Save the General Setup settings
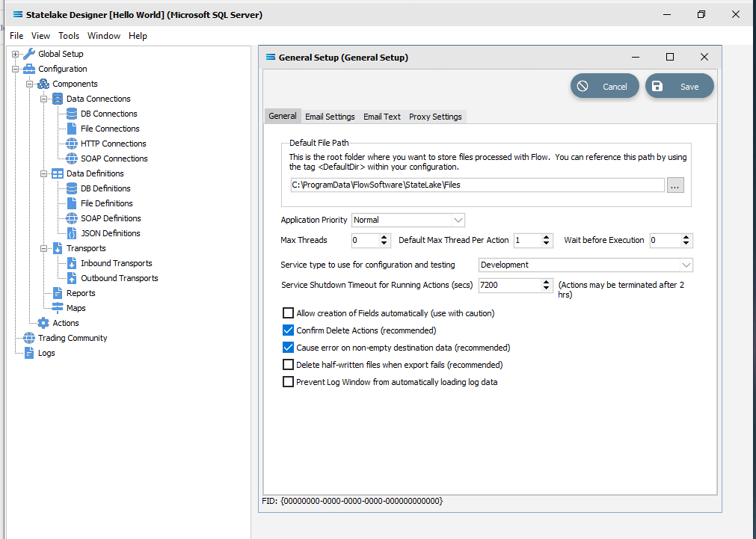Viewport: 756px width, 539px height. [679, 86]
